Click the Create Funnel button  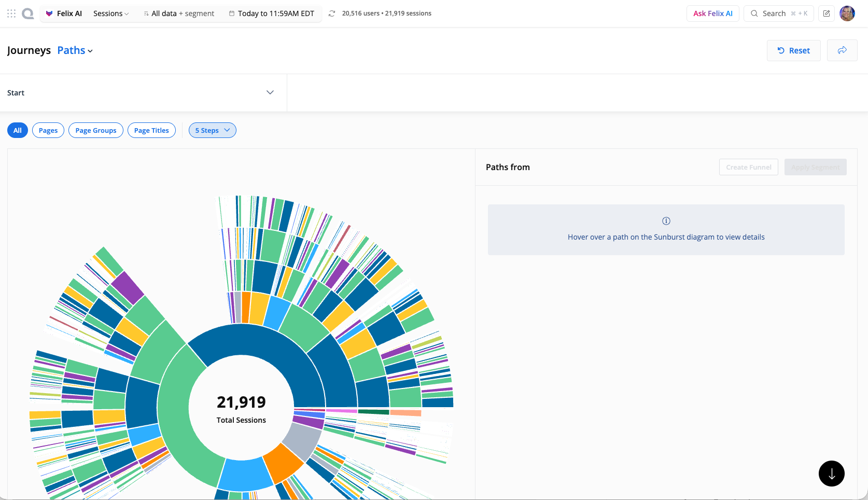749,167
